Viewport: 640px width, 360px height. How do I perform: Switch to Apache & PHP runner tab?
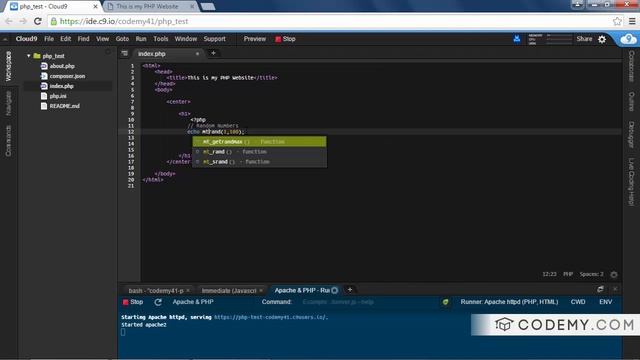(302, 290)
